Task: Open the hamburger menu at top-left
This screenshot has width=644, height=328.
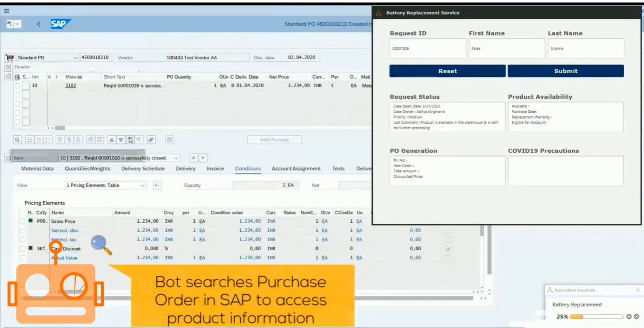Action: click(6, 11)
